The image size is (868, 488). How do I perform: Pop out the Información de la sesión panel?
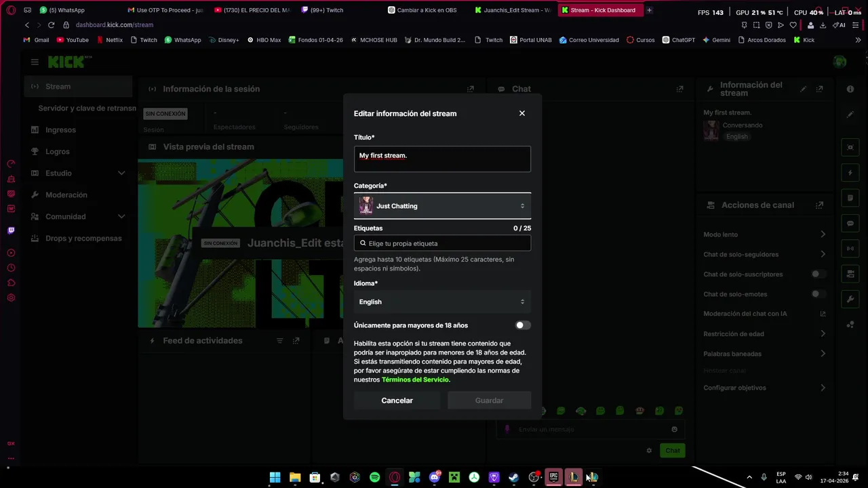pos(471,89)
